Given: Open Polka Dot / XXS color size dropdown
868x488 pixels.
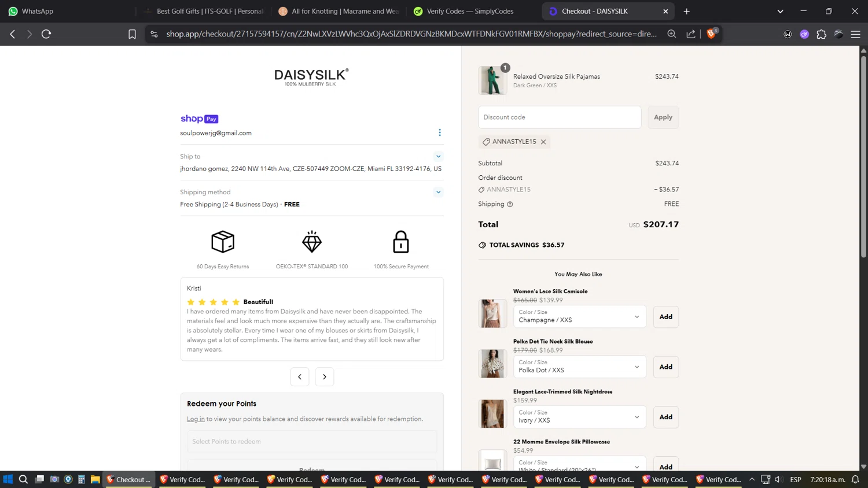Looking at the screenshot, I should [579, 367].
